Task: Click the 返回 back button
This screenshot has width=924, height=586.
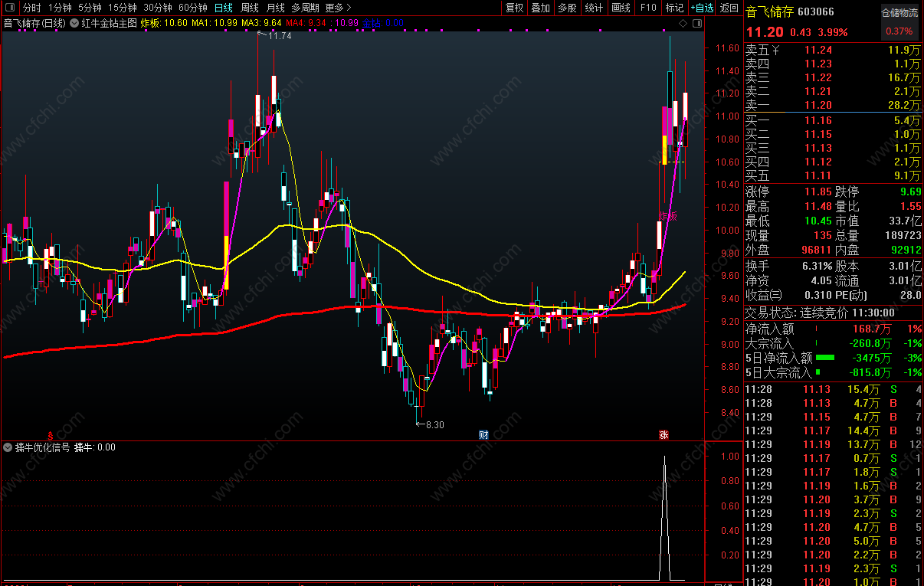Action: coord(729,8)
